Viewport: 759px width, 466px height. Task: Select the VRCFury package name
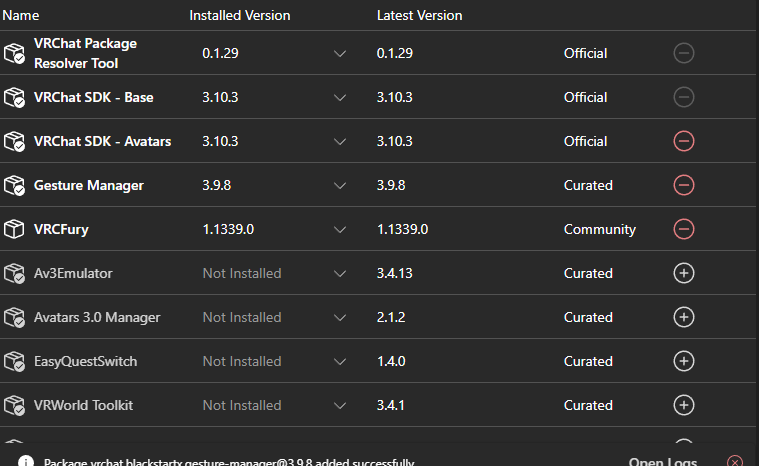point(61,229)
